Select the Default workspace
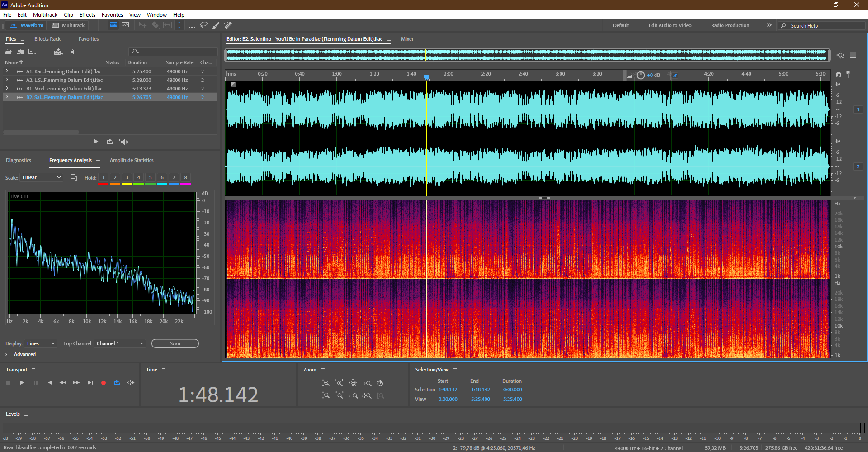This screenshot has height=452, width=868. pyautogui.click(x=621, y=25)
